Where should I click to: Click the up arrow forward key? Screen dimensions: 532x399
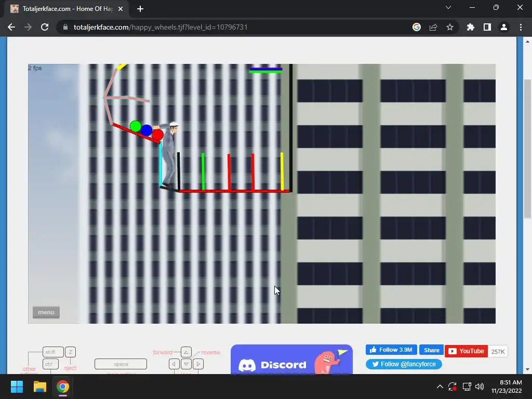click(x=186, y=352)
